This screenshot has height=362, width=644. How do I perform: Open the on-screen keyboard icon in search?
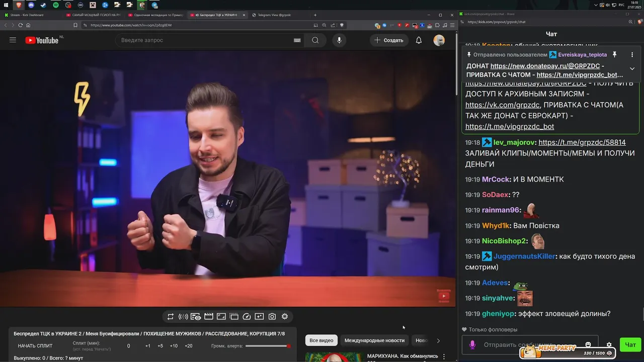tap(297, 40)
